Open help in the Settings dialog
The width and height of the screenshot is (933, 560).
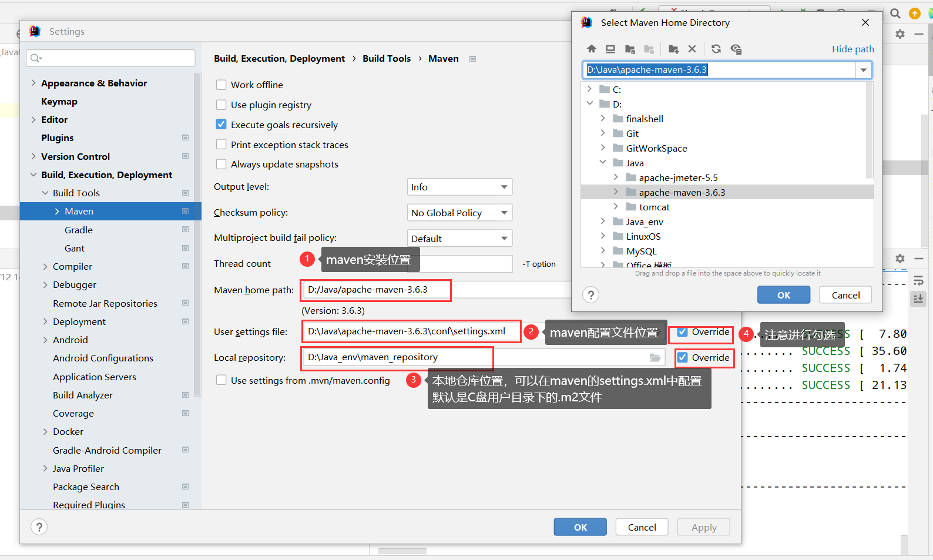(39, 527)
